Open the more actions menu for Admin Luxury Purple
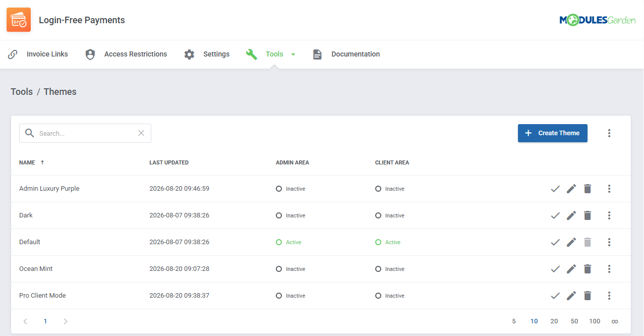Screen dimensions: 644x336 point(609,189)
